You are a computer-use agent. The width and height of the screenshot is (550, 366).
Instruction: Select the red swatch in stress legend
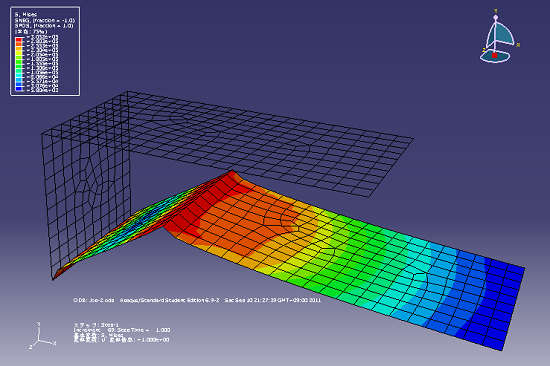pos(20,39)
